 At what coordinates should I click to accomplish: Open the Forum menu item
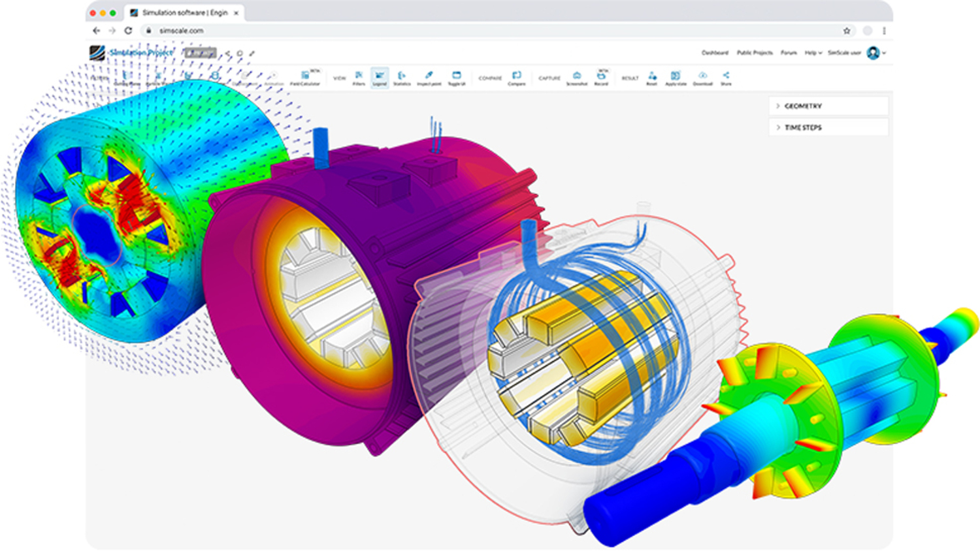click(789, 52)
